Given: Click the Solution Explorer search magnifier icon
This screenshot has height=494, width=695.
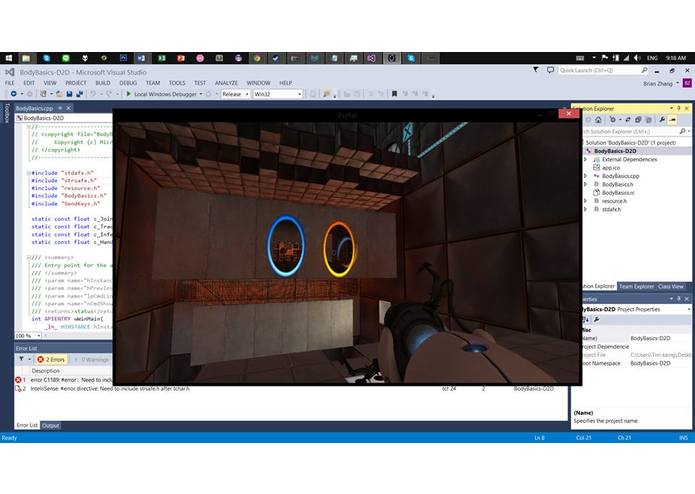Looking at the screenshot, I should pos(683,131).
